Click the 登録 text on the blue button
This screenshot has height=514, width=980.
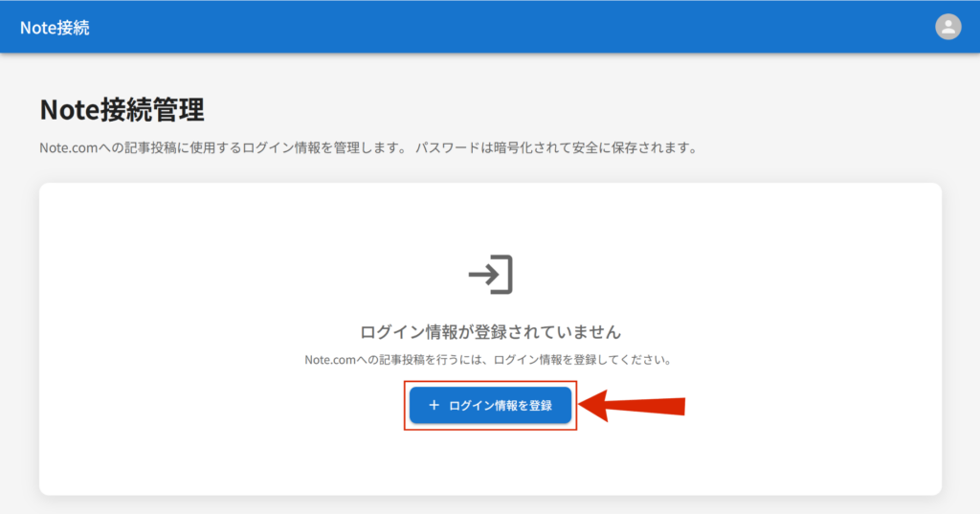539,406
